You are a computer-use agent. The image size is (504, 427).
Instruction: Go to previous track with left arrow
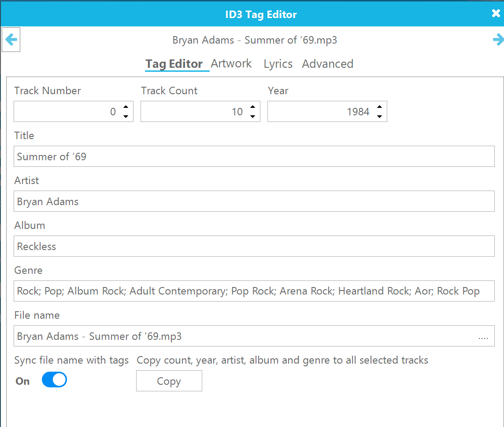click(x=11, y=40)
